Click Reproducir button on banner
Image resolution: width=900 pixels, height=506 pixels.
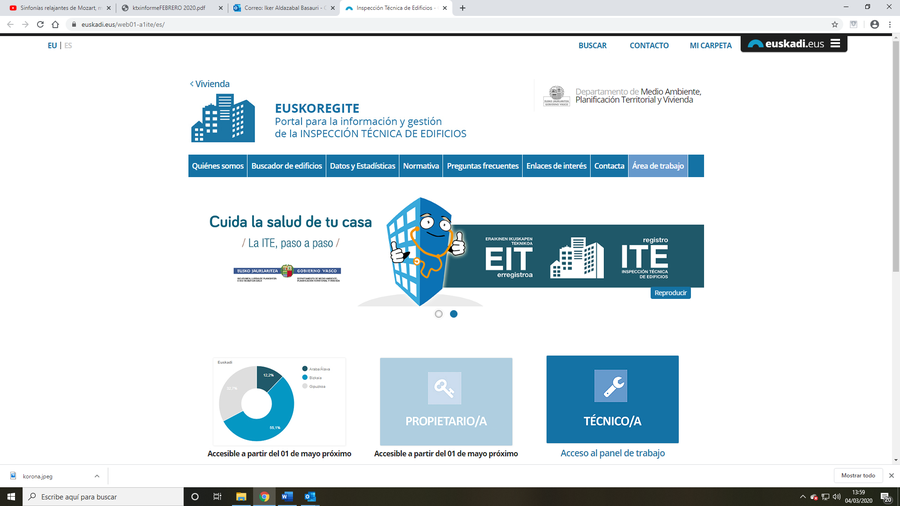click(x=670, y=293)
